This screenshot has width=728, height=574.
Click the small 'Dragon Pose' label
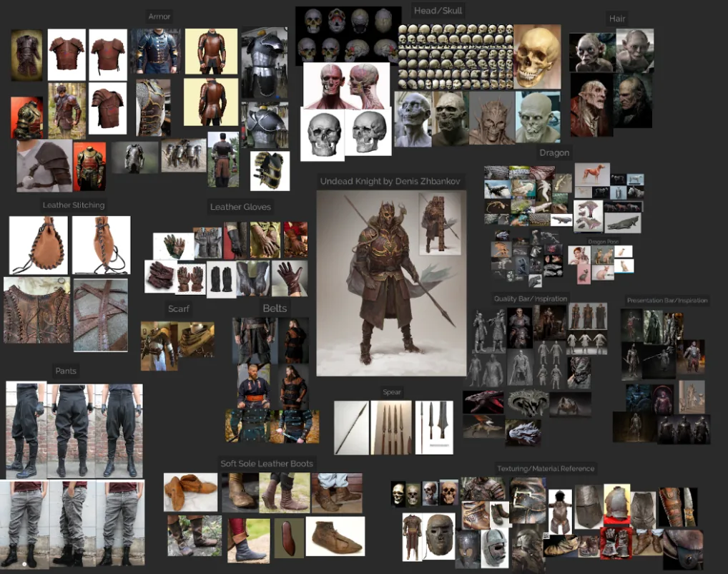click(x=603, y=242)
